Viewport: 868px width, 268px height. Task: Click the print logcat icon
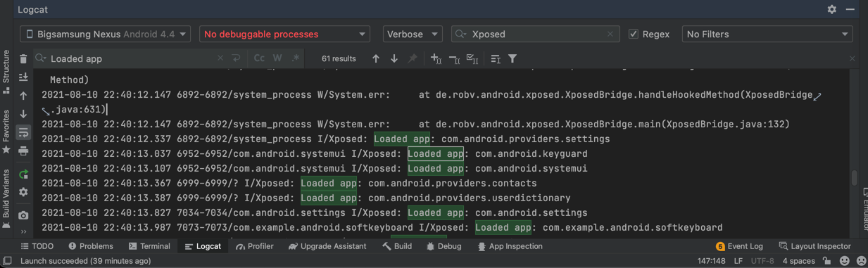[23, 151]
